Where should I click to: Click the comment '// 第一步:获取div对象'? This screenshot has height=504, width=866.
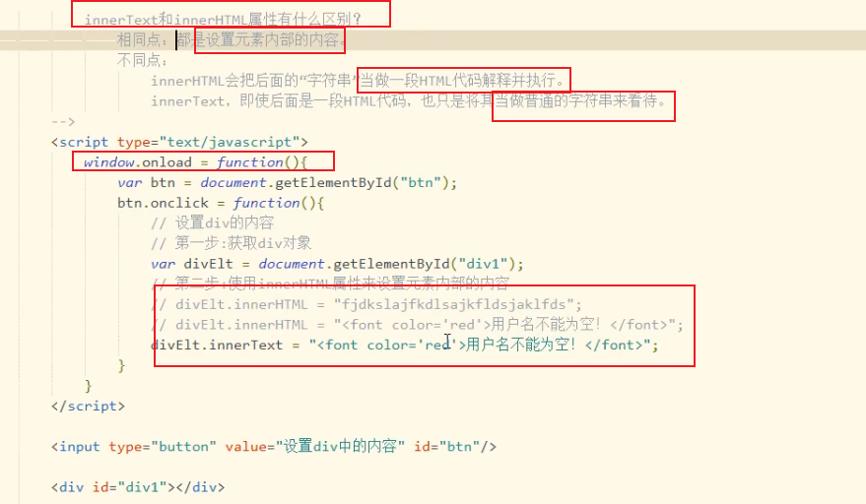click(231, 243)
